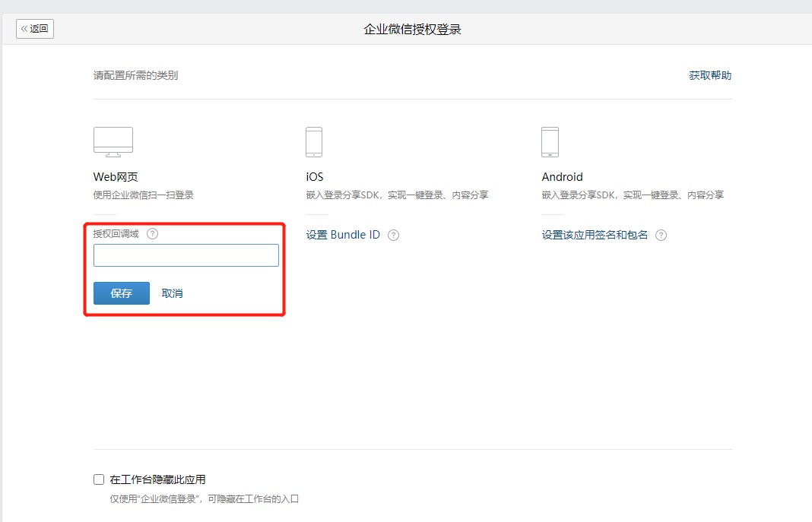Click the 企业微信授权登录 page title

point(412,30)
